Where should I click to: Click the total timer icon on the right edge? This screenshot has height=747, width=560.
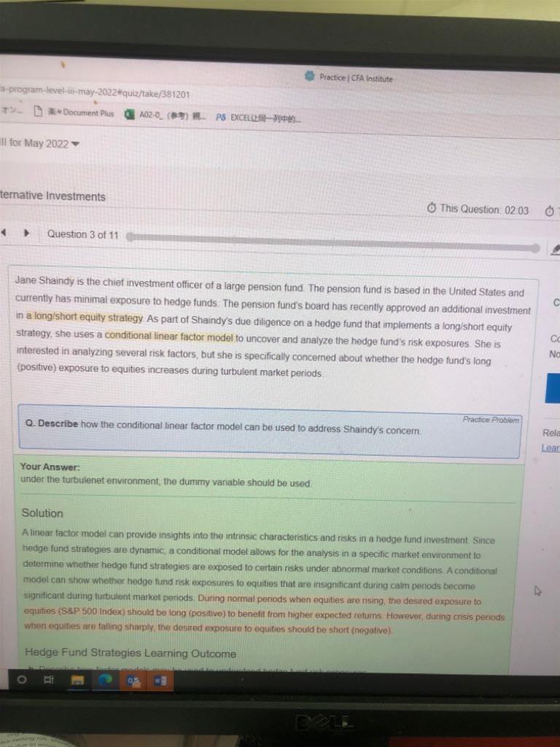(x=550, y=211)
